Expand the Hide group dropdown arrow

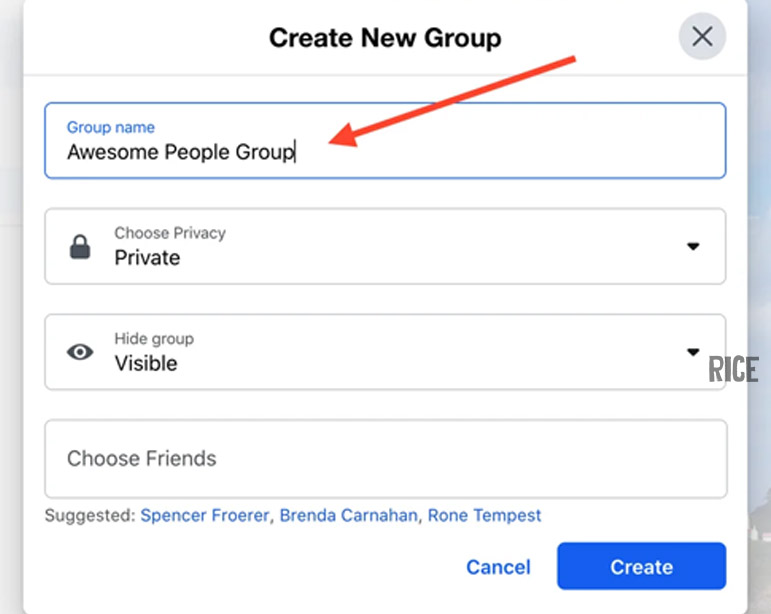pyautogui.click(x=693, y=352)
